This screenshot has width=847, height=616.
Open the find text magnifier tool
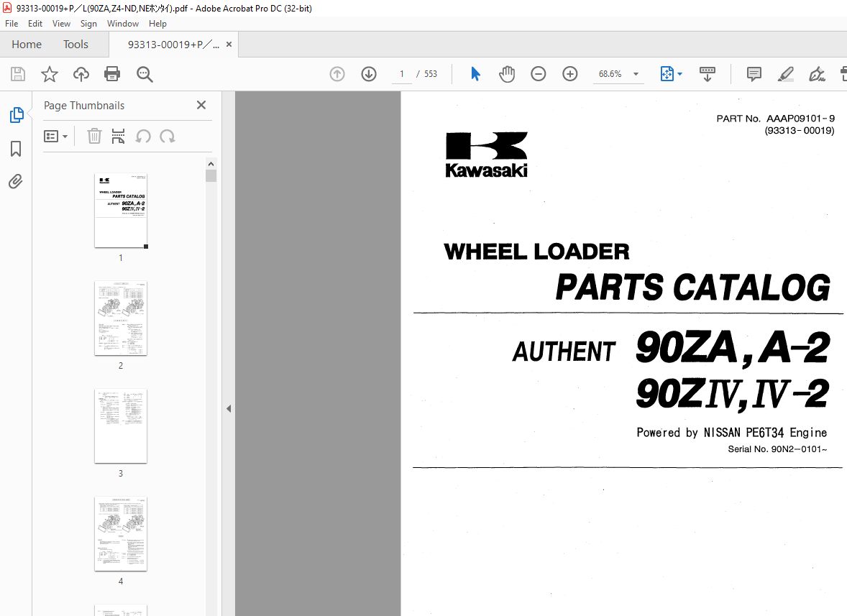tap(145, 74)
